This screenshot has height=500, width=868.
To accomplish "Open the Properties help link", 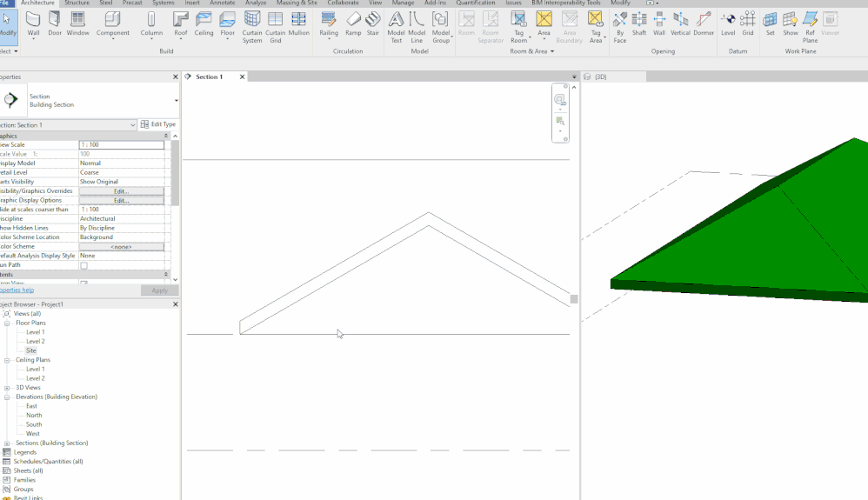I will [x=17, y=290].
